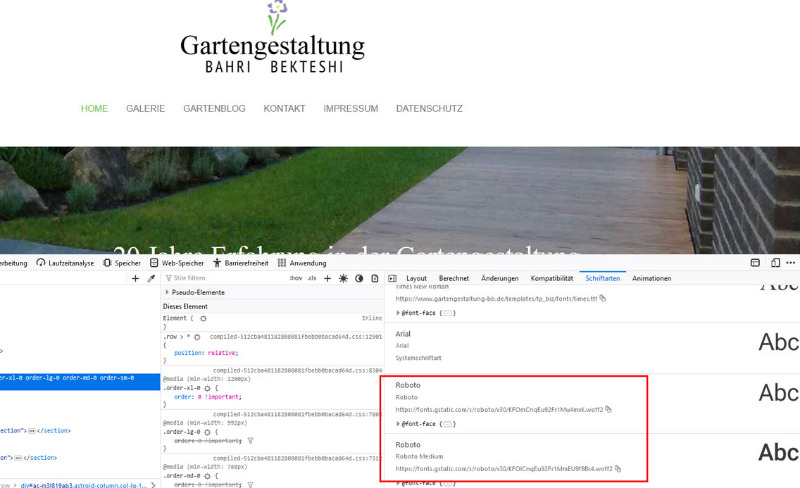Expand the Pseudo-Elemente section
Viewport: 800px width, 488px height.
pos(167,292)
